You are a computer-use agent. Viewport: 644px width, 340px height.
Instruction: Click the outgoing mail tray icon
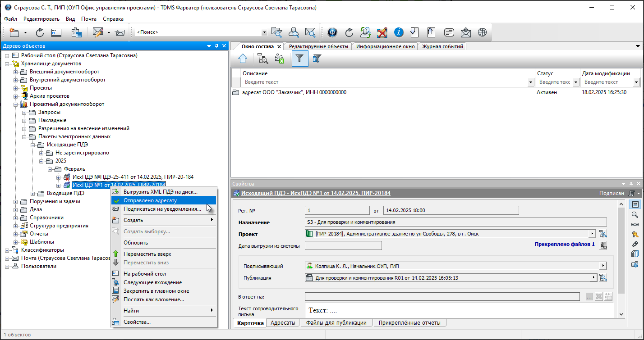click(465, 32)
